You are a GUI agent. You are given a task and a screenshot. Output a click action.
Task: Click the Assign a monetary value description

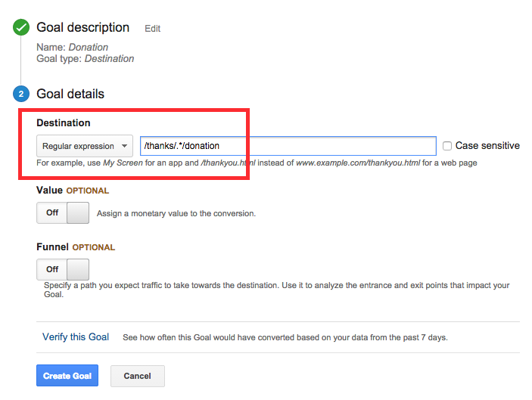176,214
